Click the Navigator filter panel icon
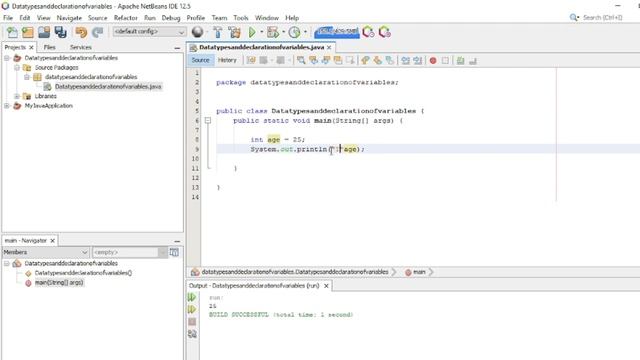Image resolution: width=640 pixels, height=360 pixels. pos(174,252)
